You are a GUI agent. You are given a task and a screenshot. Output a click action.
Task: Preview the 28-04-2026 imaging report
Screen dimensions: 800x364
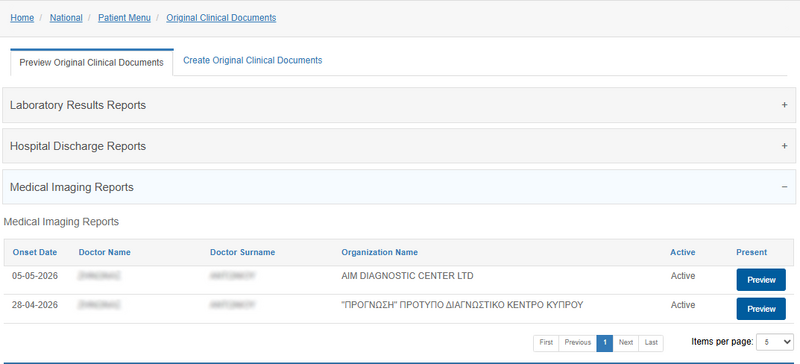tap(761, 309)
